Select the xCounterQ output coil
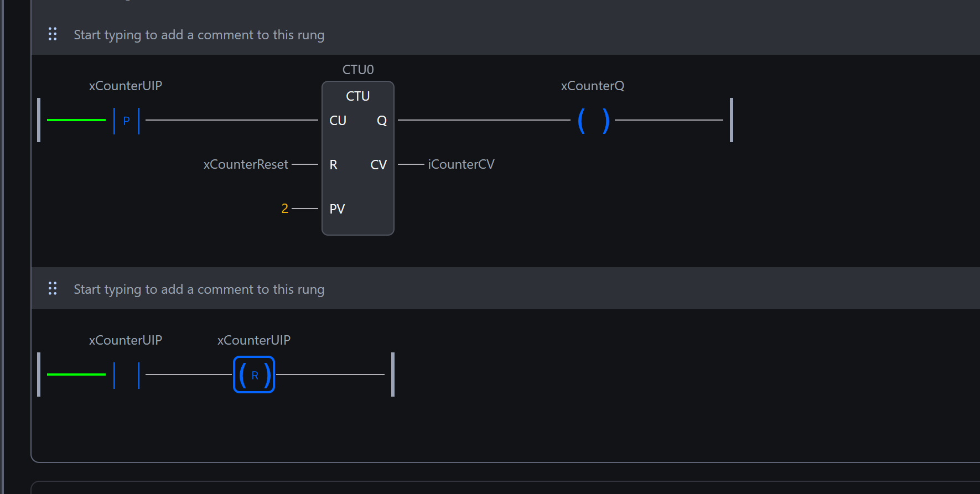The width and height of the screenshot is (980, 494). (593, 121)
